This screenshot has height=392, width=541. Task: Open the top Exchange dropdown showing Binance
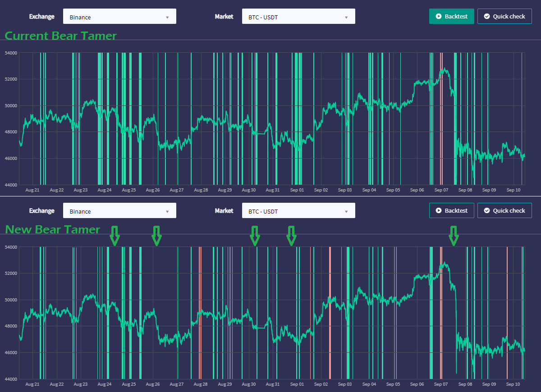point(119,17)
